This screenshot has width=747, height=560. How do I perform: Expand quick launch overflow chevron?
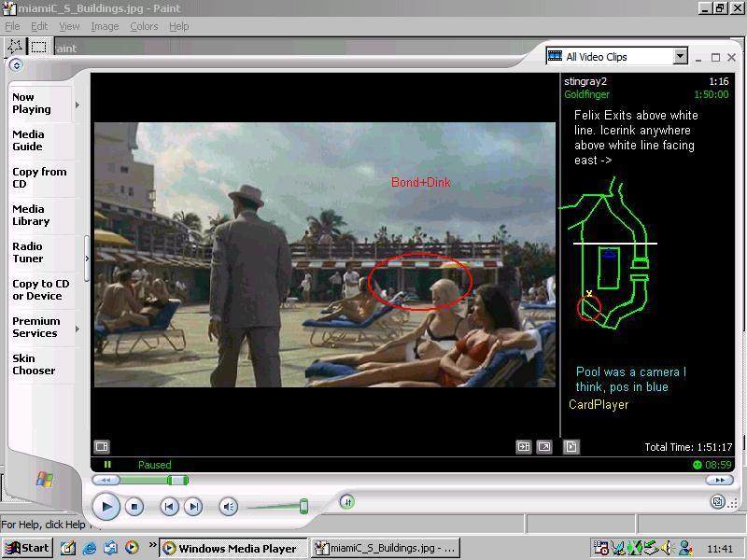coord(152,544)
